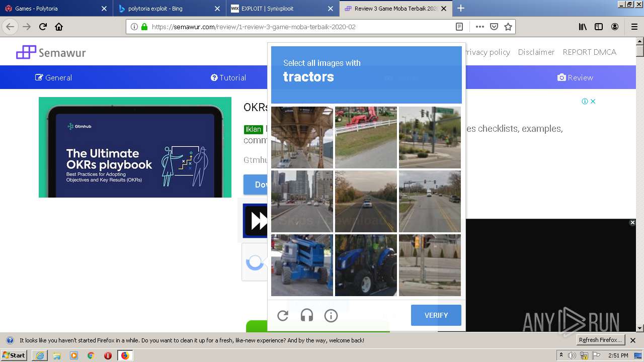Open the Semawur logo home link
The width and height of the screenshot is (644, 362).
(x=51, y=52)
